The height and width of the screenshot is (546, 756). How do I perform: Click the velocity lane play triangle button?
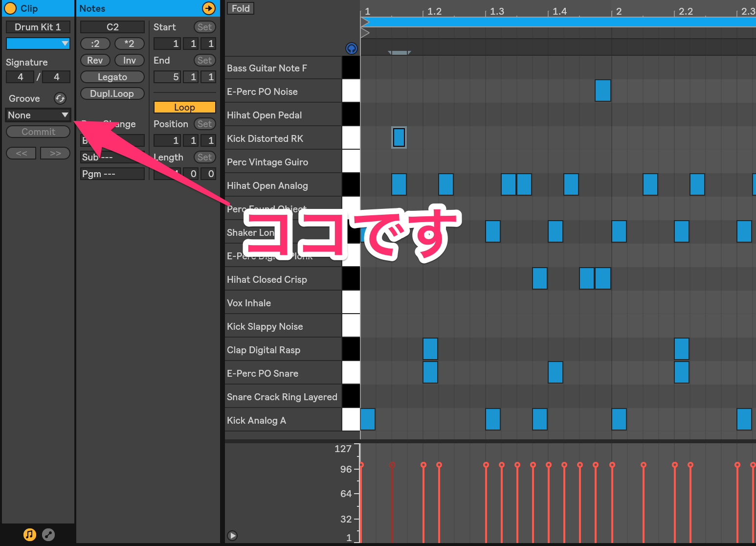point(233,536)
